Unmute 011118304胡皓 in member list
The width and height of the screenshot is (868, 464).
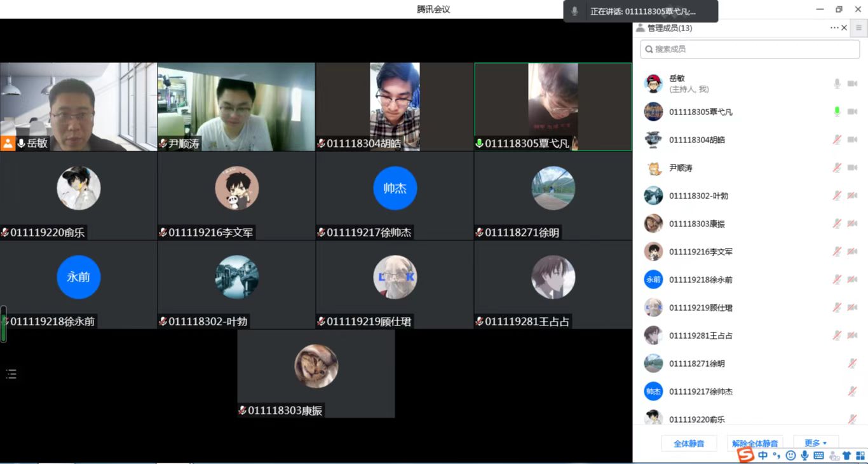pos(837,140)
